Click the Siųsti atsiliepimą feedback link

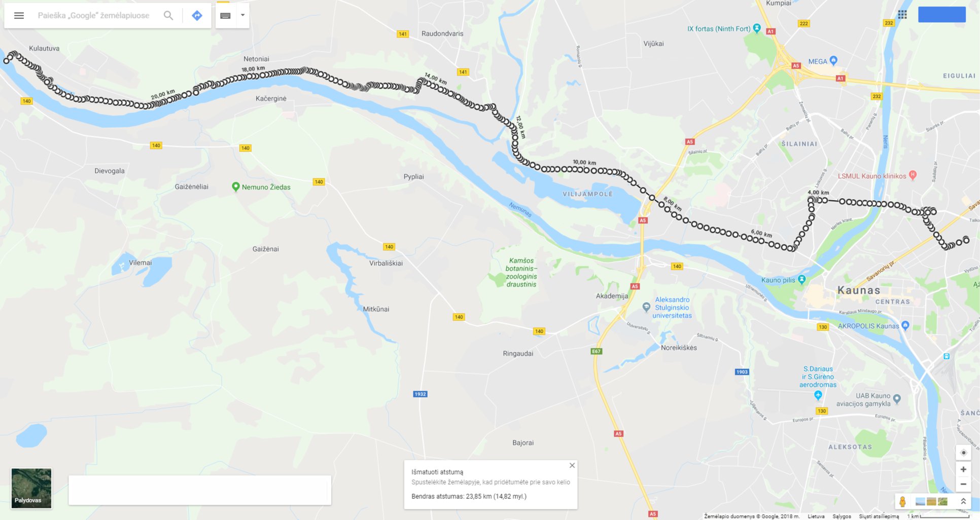tap(879, 516)
